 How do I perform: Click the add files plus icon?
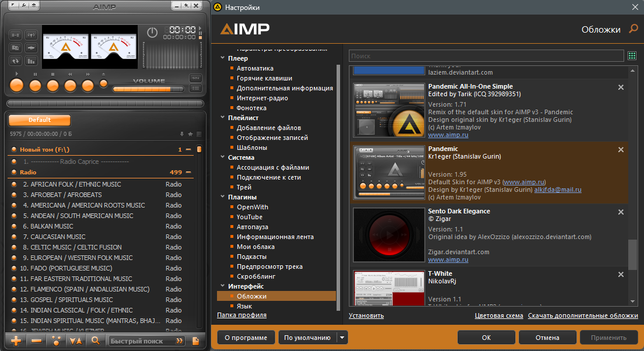[x=16, y=341]
